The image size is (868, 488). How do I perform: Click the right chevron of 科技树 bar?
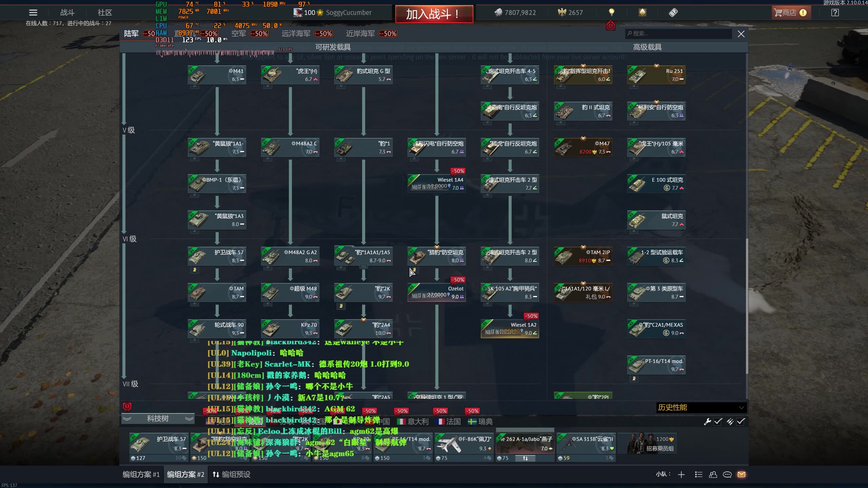tap(189, 419)
